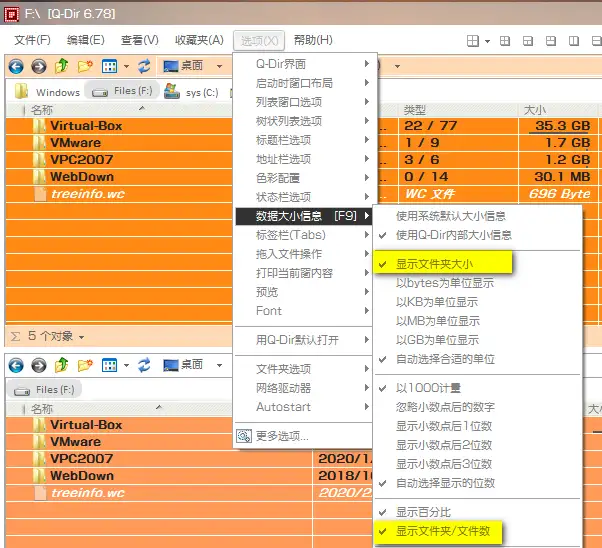The image size is (602, 548).
Task: Open the 文件(F) menu
Action: click(32, 40)
